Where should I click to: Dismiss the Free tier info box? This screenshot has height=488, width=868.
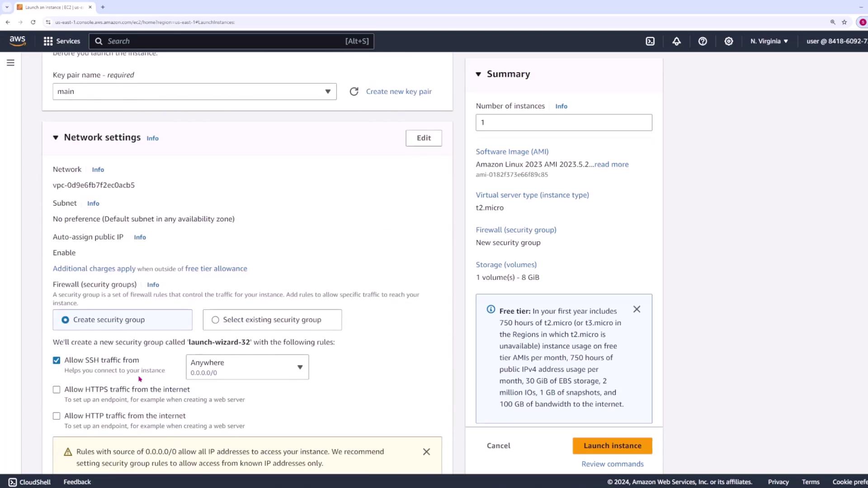point(637,310)
